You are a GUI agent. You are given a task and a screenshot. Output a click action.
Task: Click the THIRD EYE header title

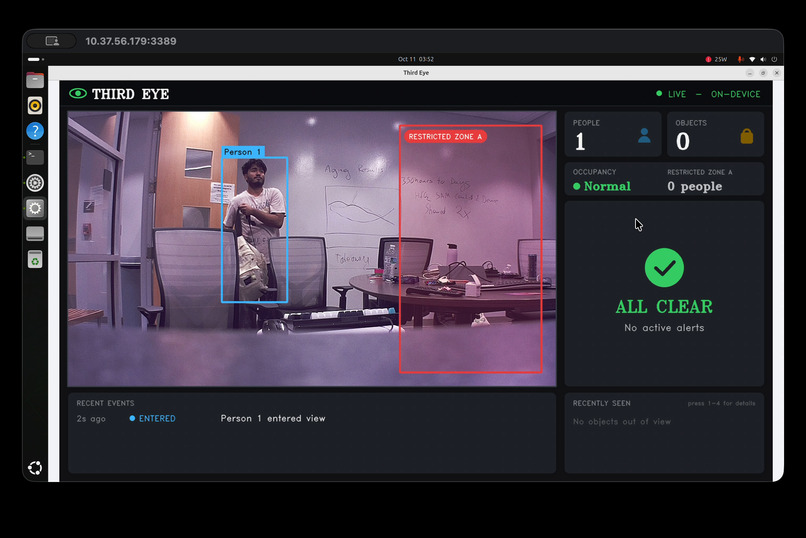click(x=131, y=94)
